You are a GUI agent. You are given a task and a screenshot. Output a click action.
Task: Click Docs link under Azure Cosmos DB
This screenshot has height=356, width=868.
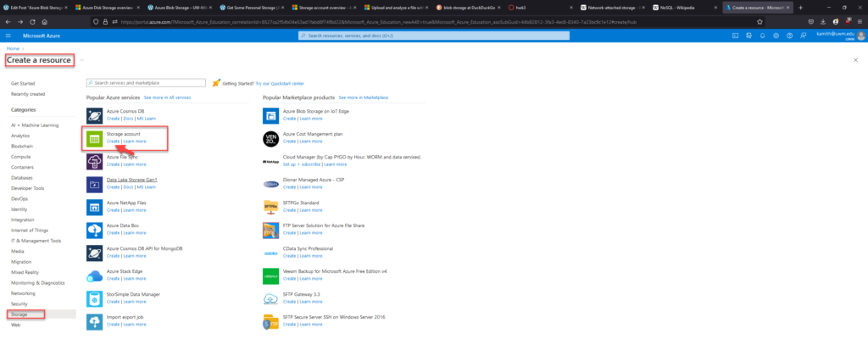point(128,119)
